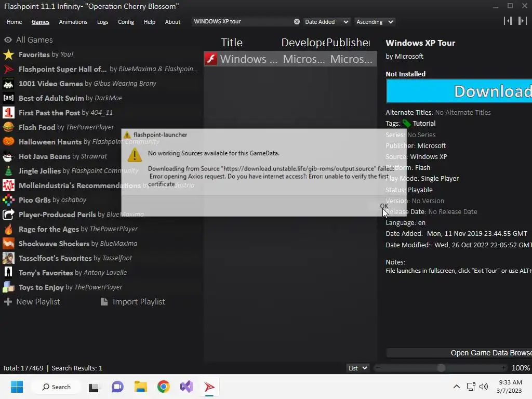Viewport: 532px width, 399px height.
Task: Click the Language: en field
Action: 405,222
